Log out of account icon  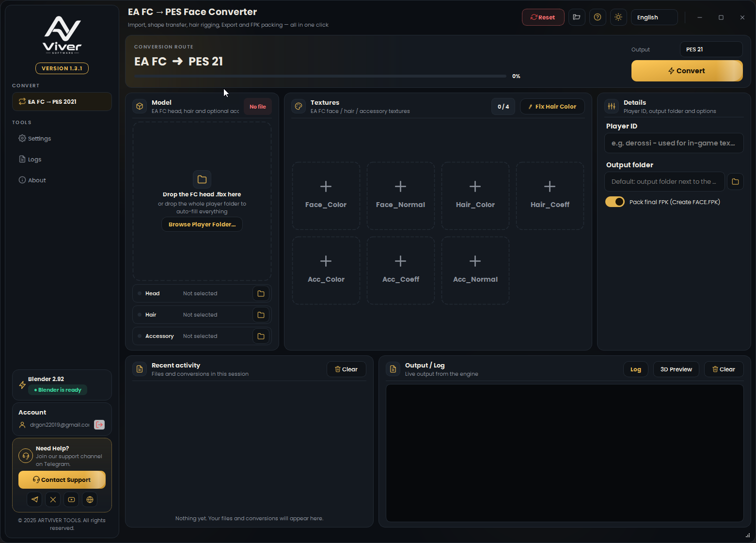coord(99,425)
